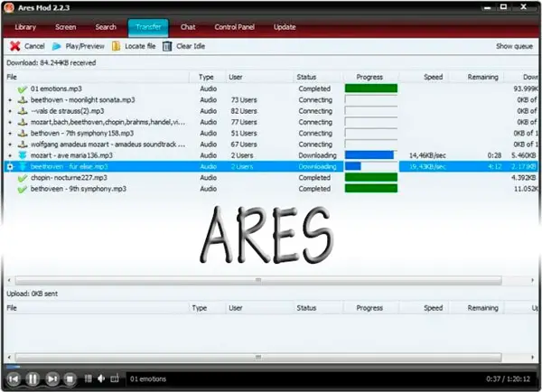Image resolution: width=542 pixels, height=392 pixels.
Task: Click connecting icon of vals de strauss(2).mp3
Action: 23,111
